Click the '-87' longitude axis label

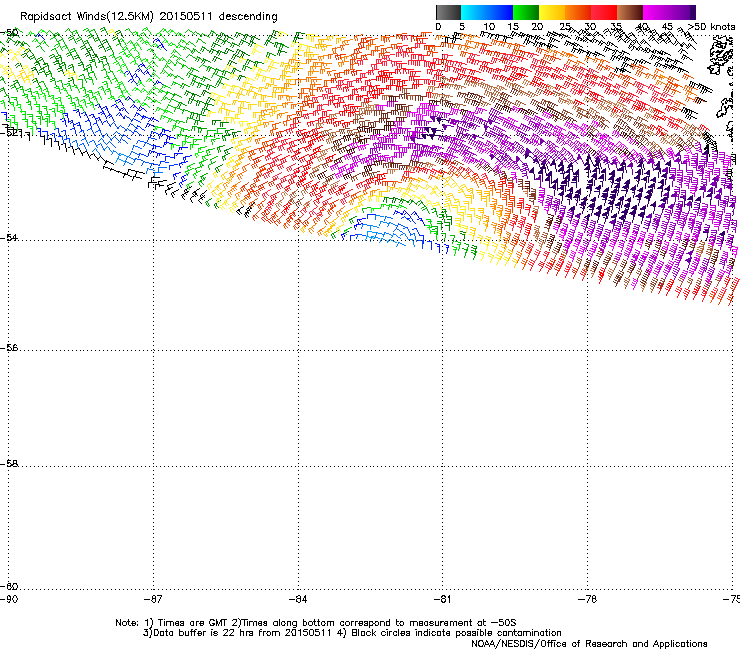153,599
